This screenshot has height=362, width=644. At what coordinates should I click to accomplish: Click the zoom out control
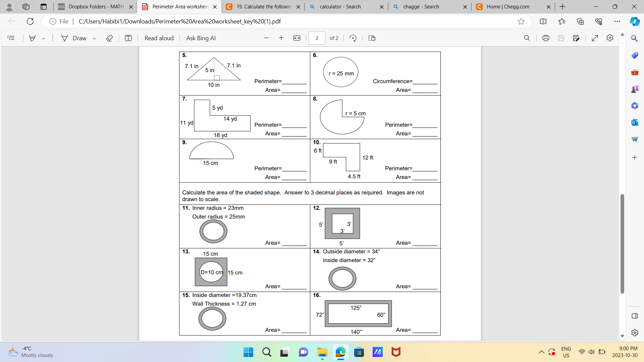[266, 38]
